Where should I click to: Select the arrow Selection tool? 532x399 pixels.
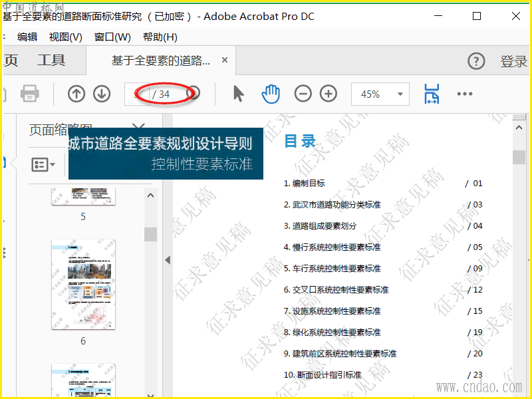239,94
